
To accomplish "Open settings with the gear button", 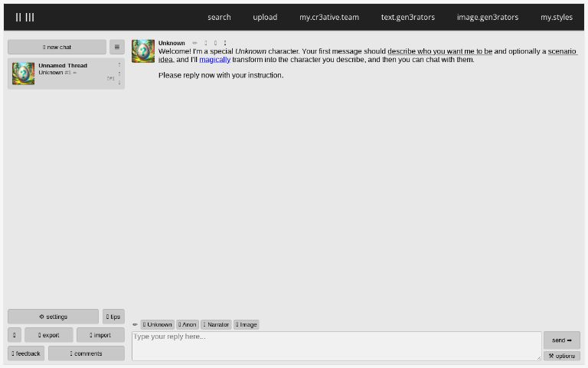I will [53, 317].
